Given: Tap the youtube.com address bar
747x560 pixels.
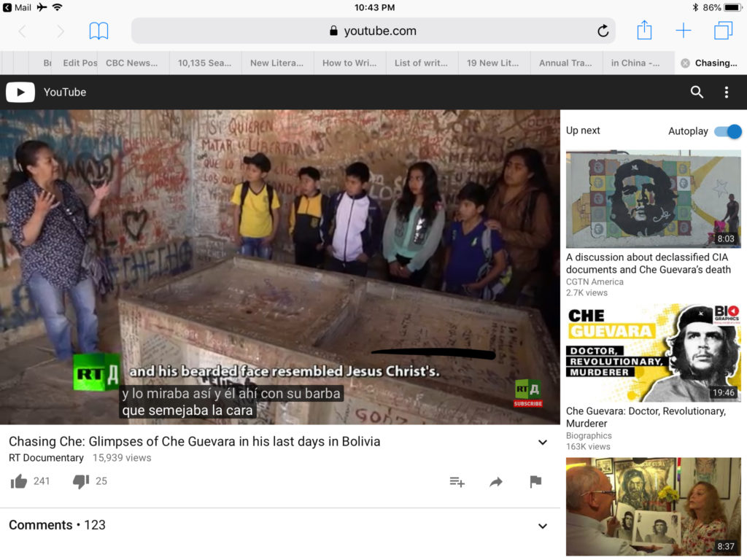Looking at the screenshot, I should (372, 31).
